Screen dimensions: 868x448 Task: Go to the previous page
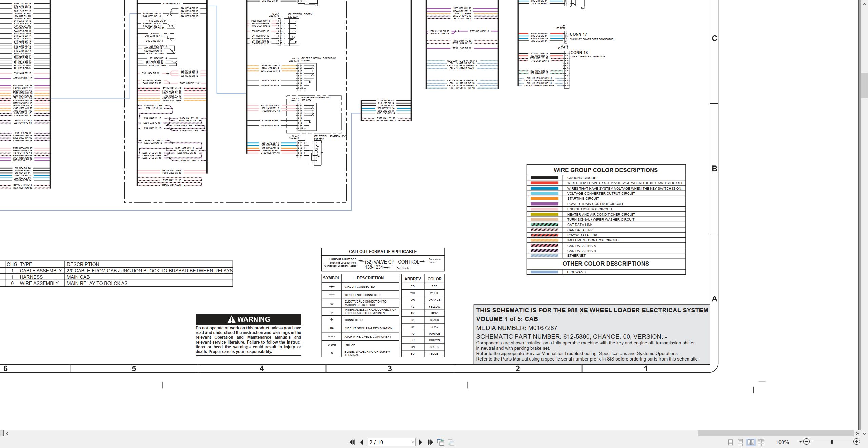362,442
